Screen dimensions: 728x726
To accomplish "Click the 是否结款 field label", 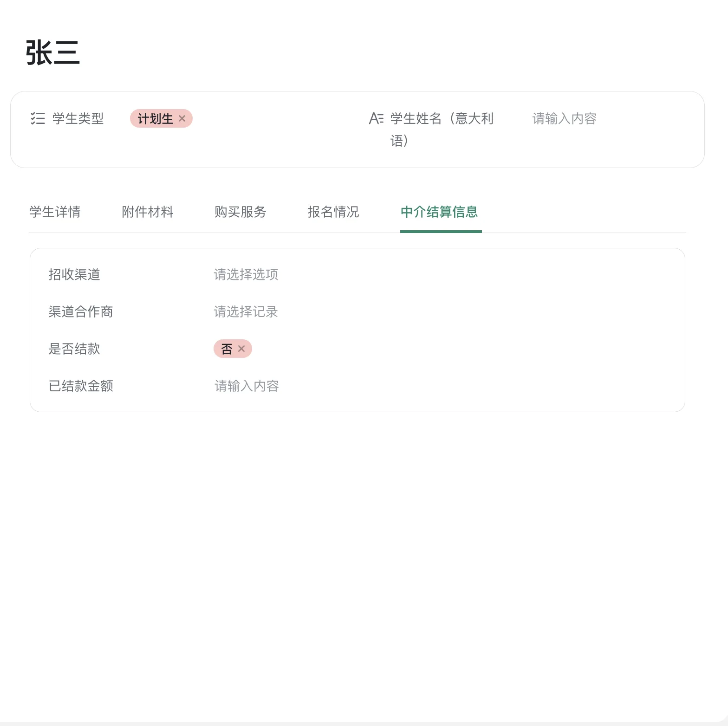I will click(74, 349).
